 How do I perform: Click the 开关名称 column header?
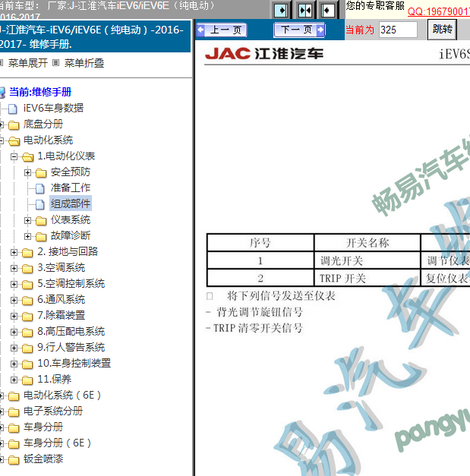(367, 243)
